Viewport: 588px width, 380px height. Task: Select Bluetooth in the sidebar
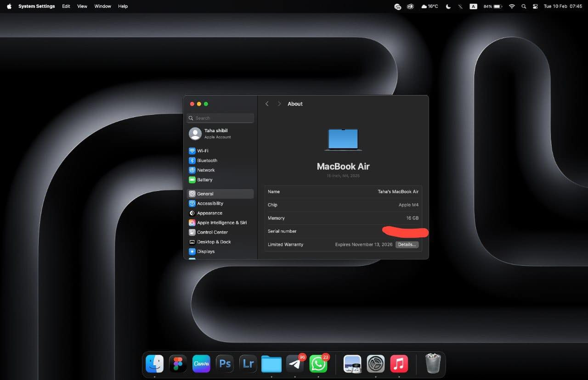207,161
